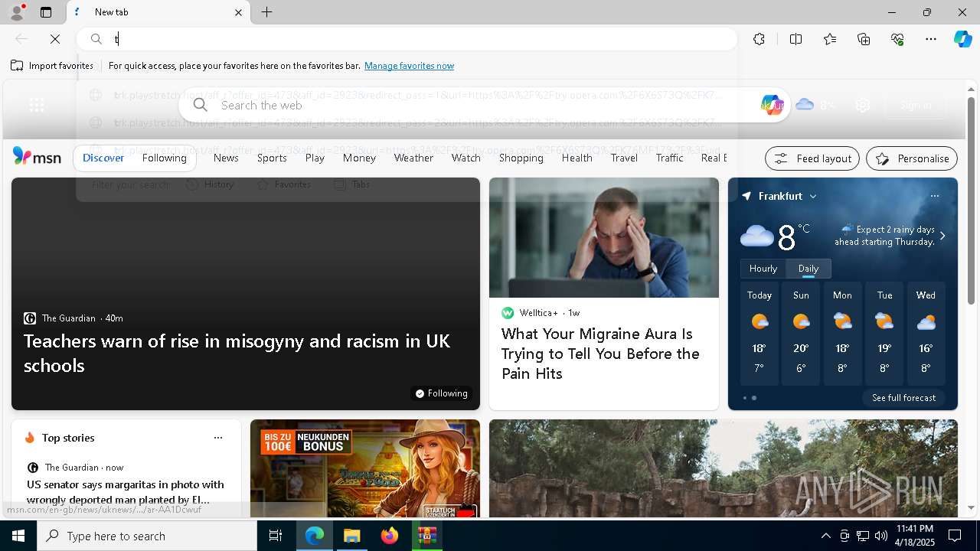Image resolution: width=980 pixels, height=551 pixels.
Task: Switch weather to Daily view
Action: [808, 269]
